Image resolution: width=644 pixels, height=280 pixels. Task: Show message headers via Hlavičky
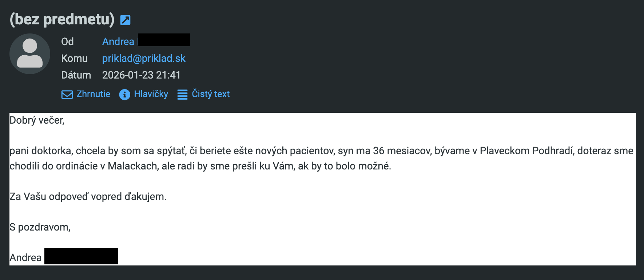click(x=151, y=94)
